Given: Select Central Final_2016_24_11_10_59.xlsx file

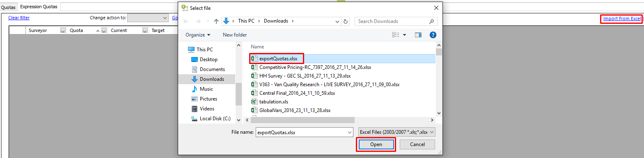Looking at the screenshot, I should tap(297, 93).
